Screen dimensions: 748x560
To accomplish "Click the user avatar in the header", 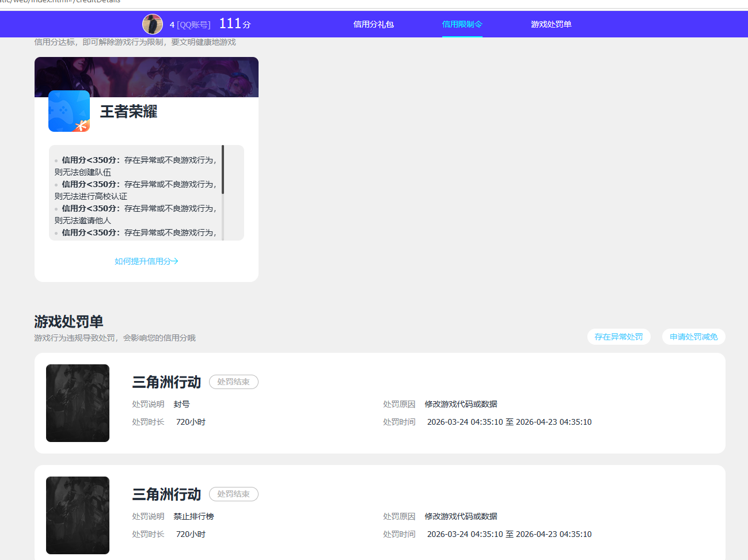I will (153, 24).
